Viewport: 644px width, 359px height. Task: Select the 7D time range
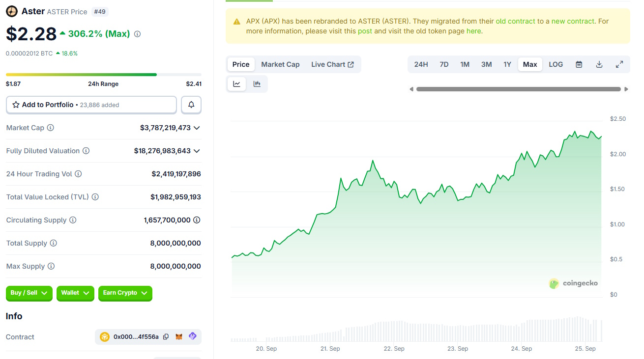(x=444, y=64)
